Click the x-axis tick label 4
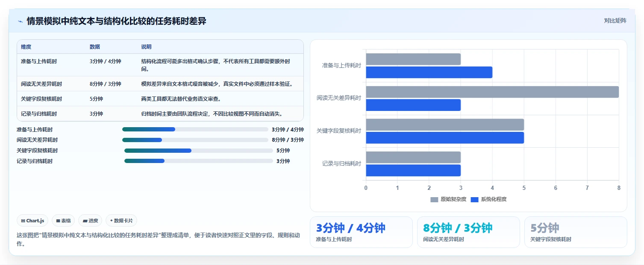Screen dimensions: 644x265 tap(492, 188)
